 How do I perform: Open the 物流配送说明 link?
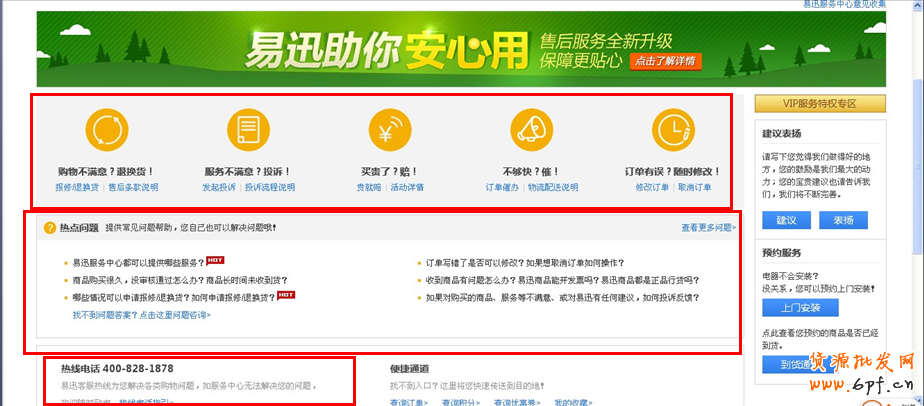(553, 187)
